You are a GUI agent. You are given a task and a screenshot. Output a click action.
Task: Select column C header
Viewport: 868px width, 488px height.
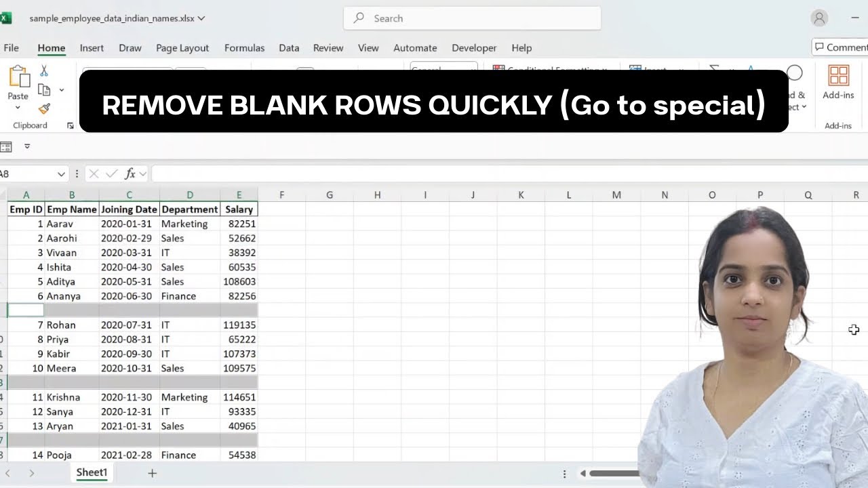(129, 195)
